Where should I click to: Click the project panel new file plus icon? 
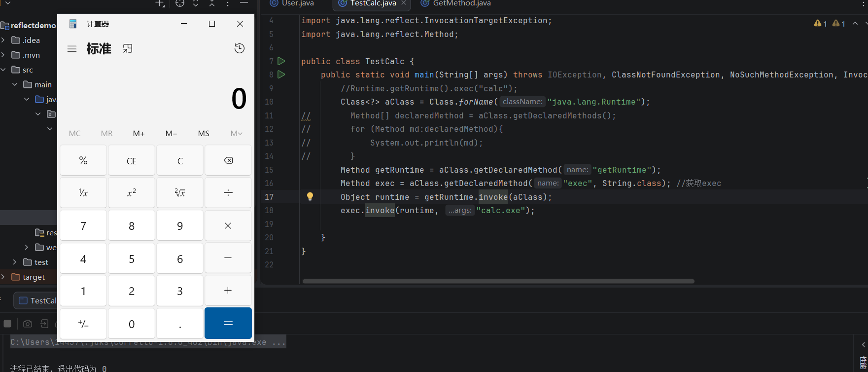pos(160,3)
